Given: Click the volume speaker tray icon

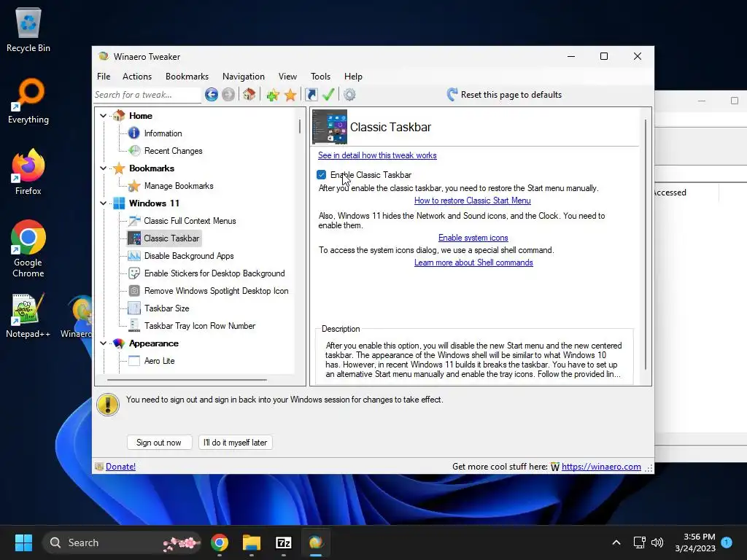Looking at the screenshot, I should (657, 542).
